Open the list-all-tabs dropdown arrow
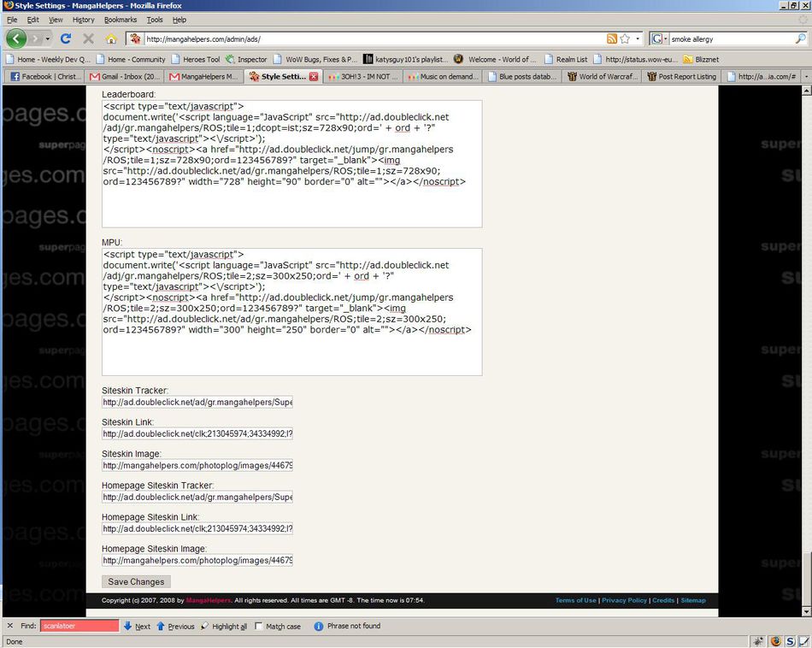This screenshot has height=648, width=812. pos(806,77)
